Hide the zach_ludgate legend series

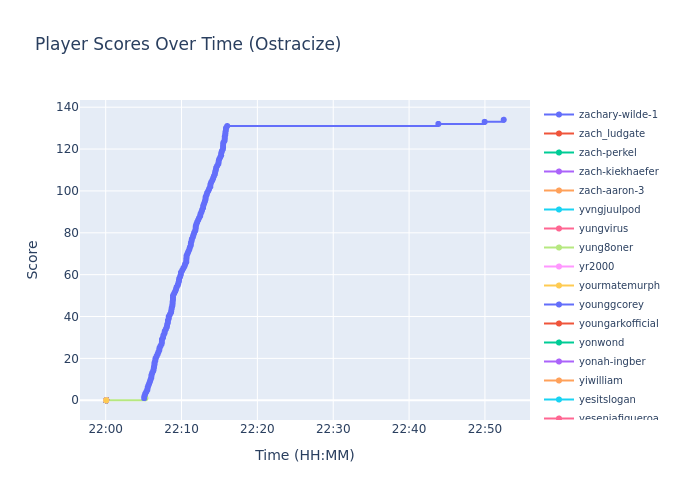tap(611, 134)
